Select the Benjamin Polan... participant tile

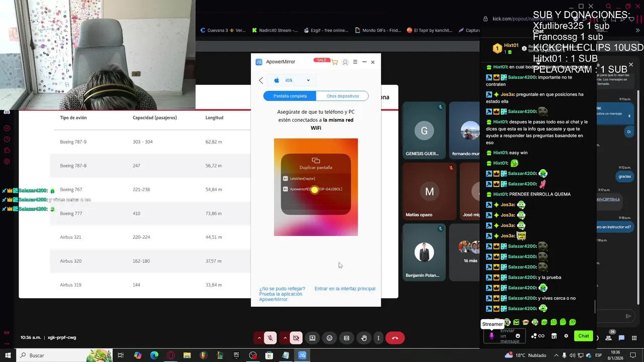point(424,252)
